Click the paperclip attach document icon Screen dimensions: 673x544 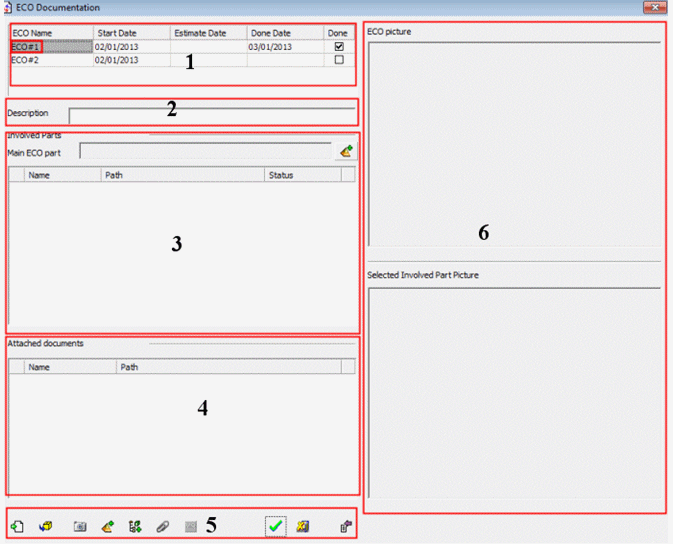coord(163,526)
